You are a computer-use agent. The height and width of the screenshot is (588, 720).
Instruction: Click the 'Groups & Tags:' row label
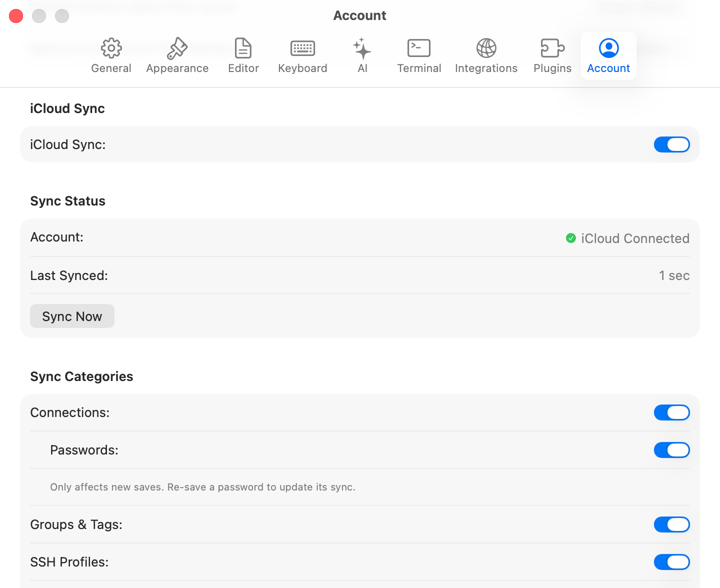76,524
